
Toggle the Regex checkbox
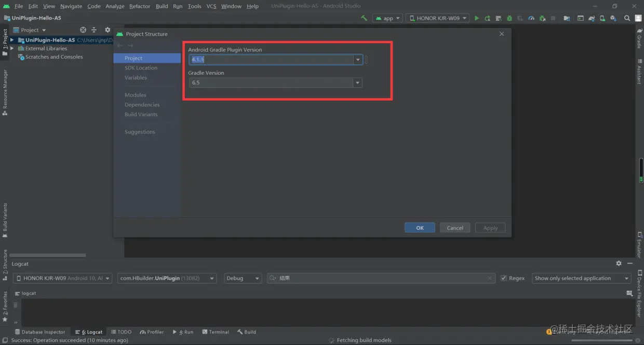tap(504, 278)
